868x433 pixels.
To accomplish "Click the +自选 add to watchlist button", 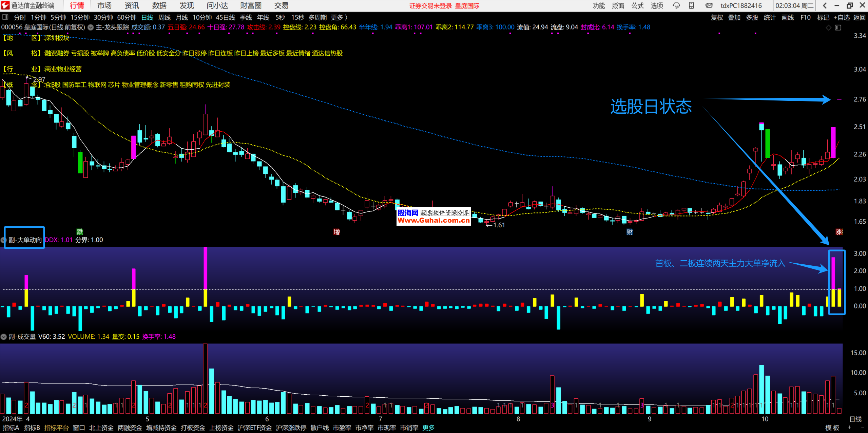I will 842,17.
